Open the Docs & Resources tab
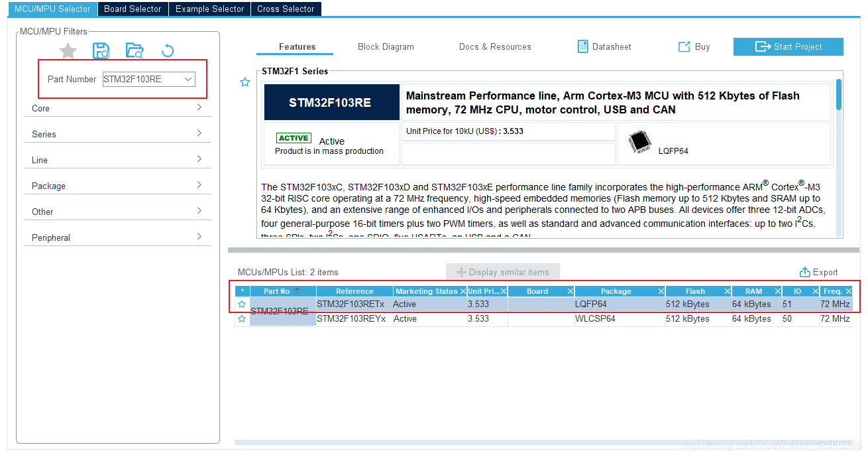 (x=495, y=46)
